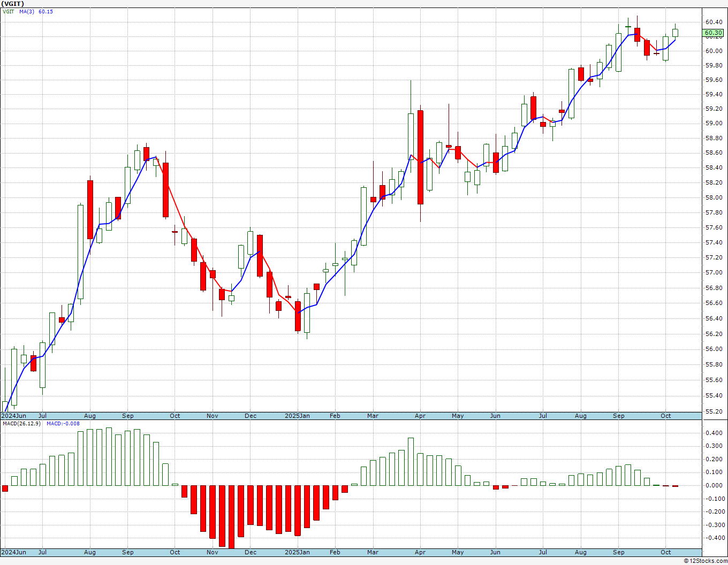
Task: Click the 57.60 price axis label
Action: tap(714, 228)
